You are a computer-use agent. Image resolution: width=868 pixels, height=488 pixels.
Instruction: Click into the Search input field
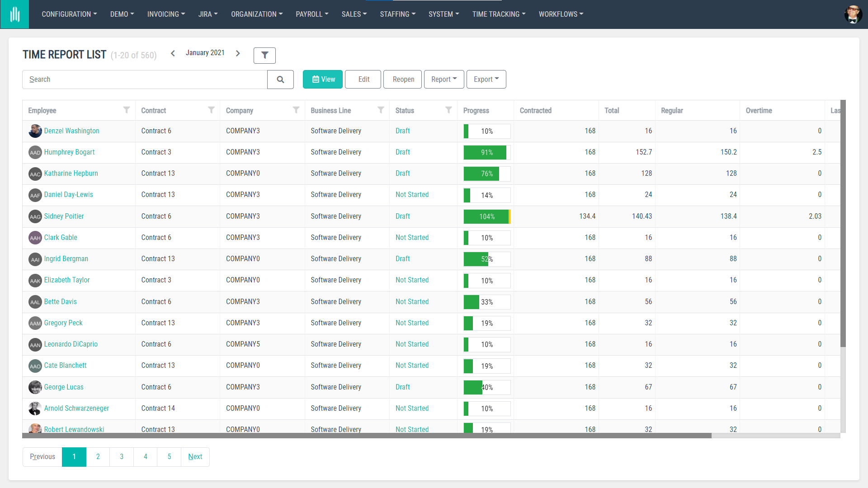(145, 80)
